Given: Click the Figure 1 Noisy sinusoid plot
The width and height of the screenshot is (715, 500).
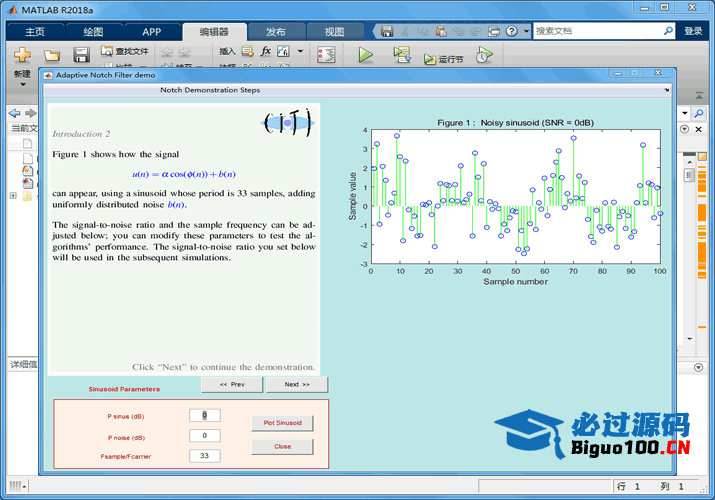Looking at the screenshot, I should click(x=516, y=196).
